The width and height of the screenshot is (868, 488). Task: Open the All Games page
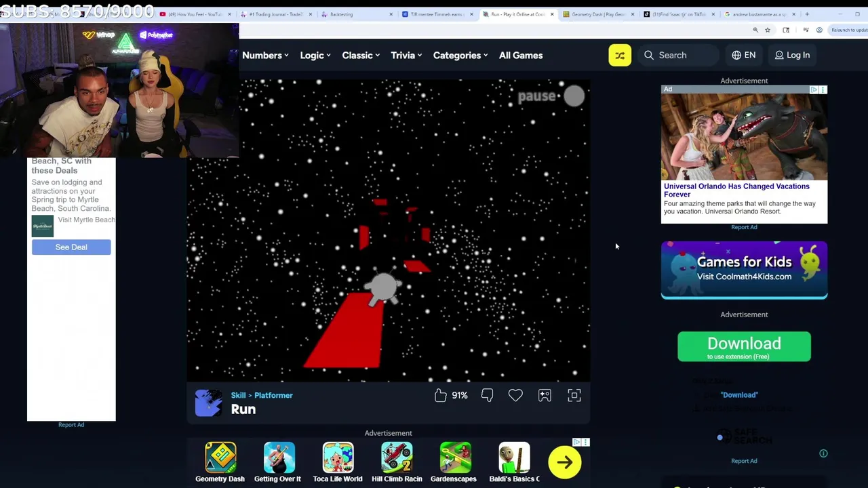[x=521, y=56]
